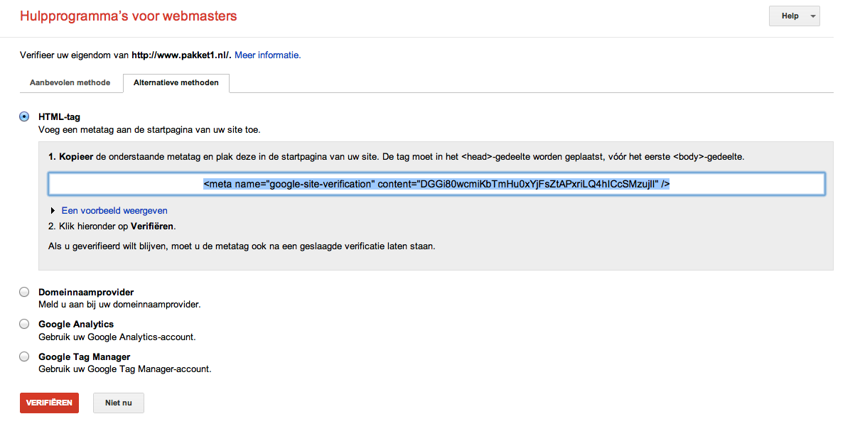Pick the Google Tag Manager radio button
855x436 pixels.
[x=24, y=356]
